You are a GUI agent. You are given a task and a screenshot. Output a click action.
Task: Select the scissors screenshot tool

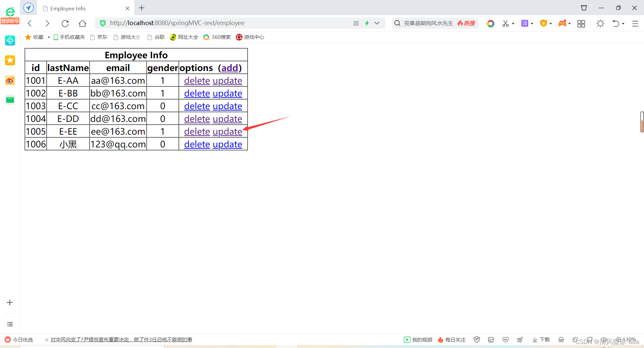505,23
